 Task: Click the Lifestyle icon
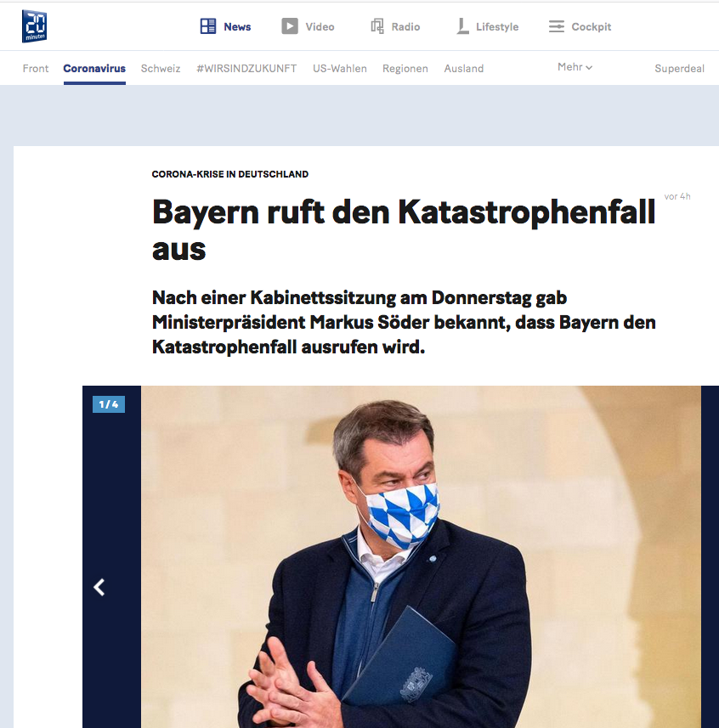pos(462,26)
